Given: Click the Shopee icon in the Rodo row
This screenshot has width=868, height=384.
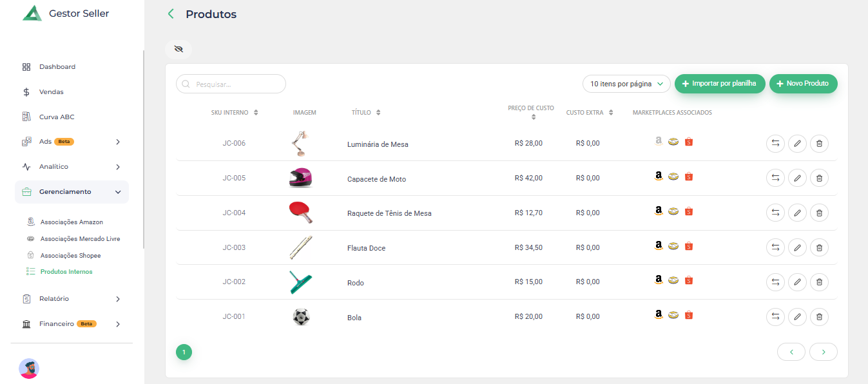Looking at the screenshot, I should pyautogui.click(x=689, y=280).
